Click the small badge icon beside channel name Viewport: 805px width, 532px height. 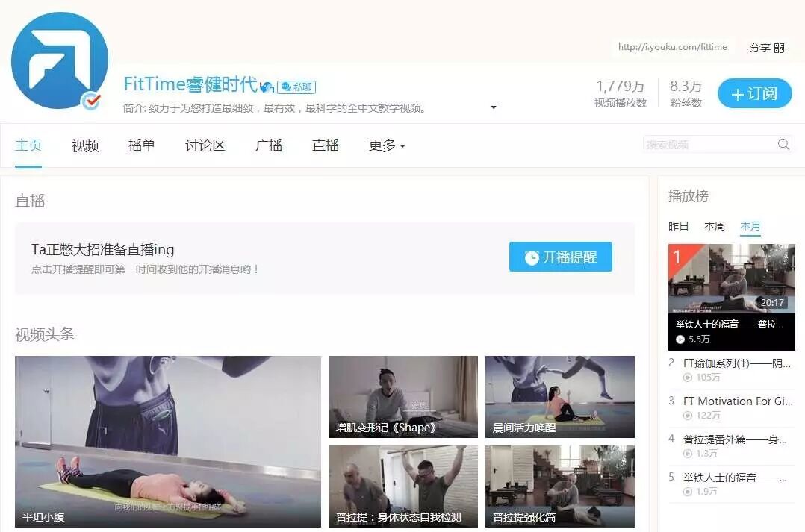[x=267, y=87]
